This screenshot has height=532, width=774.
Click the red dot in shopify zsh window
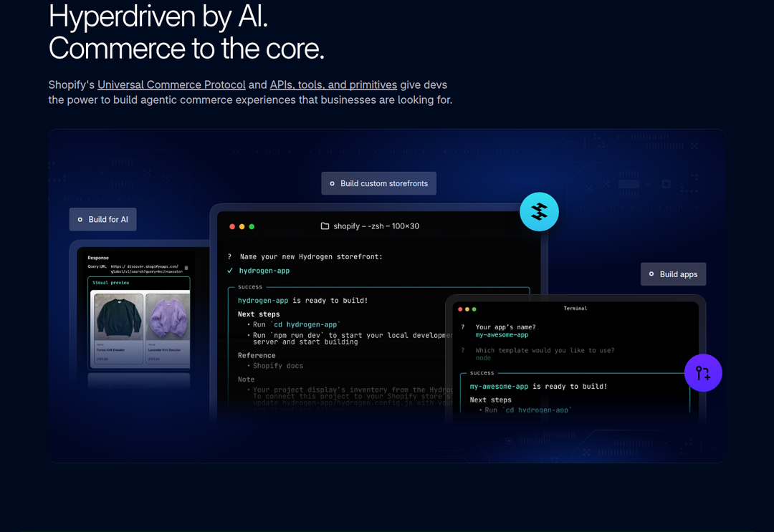pos(232,227)
